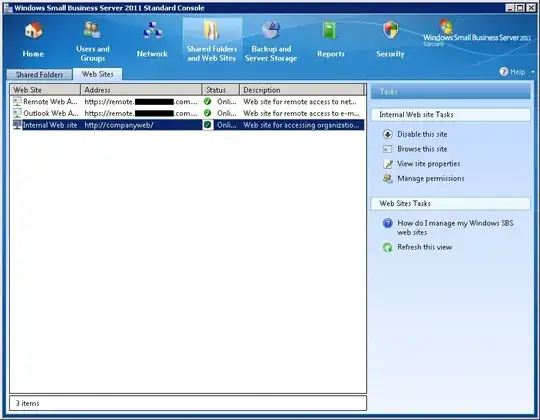Switch to the Shared Folders tab
Image resolution: width=540 pixels, height=420 pixels.
(40, 74)
